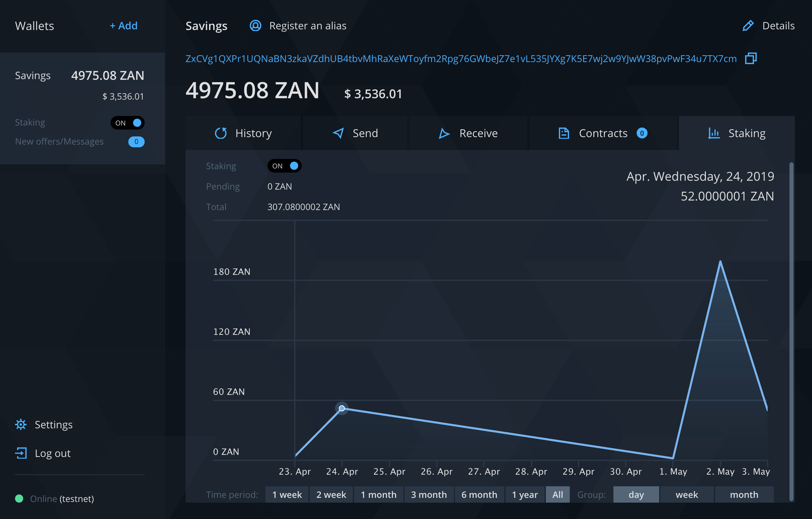Click the Log out icon

pos(21,453)
